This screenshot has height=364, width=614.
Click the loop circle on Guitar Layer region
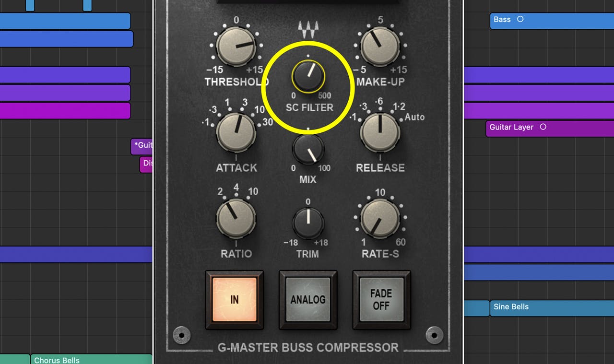click(x=543, y=127)
